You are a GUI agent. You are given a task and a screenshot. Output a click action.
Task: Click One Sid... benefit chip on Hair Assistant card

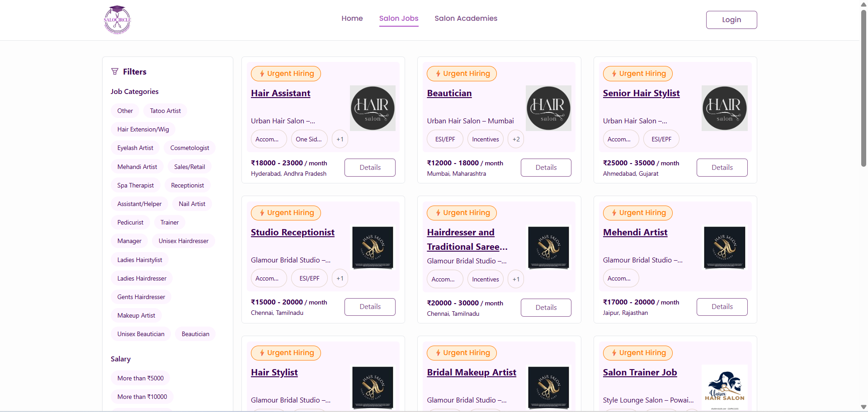pos(309,139)
